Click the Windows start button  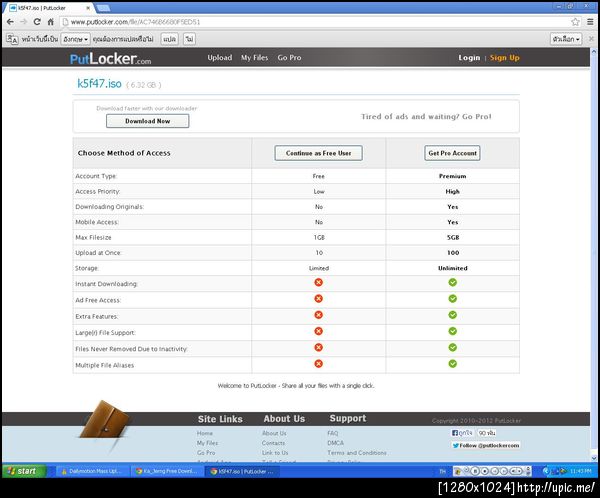(24, 471)
